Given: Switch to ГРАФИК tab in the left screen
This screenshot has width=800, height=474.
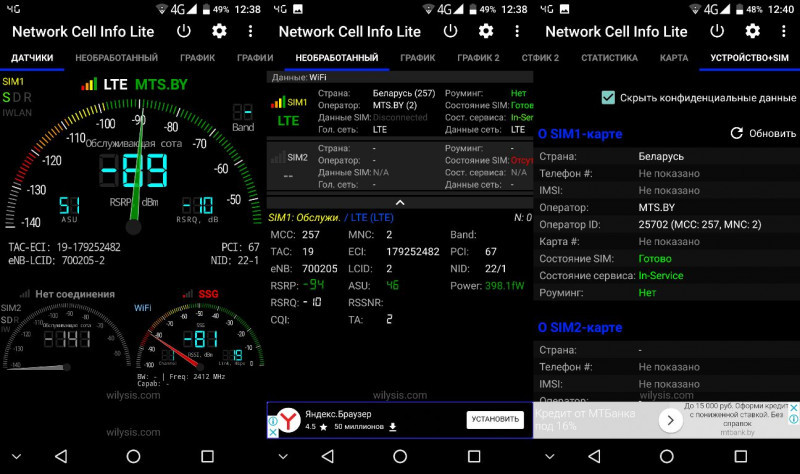Looking at the screenshot, I should (197, 58).
